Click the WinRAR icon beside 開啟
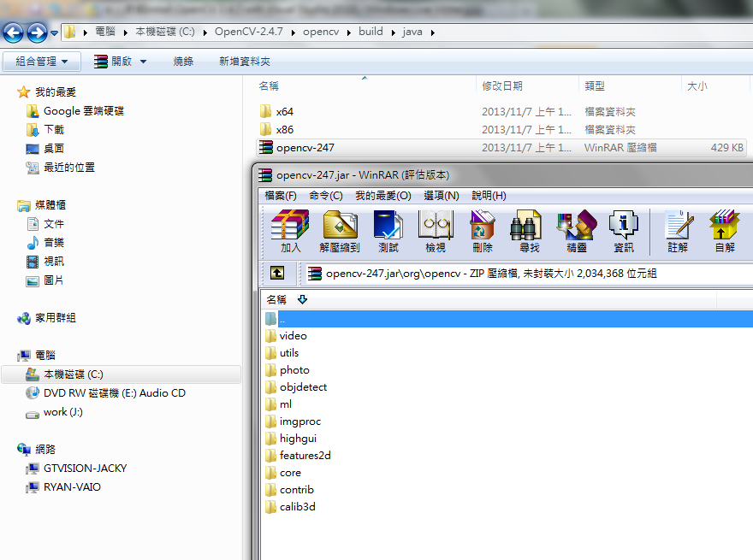Screen dimensions: 753x560 click(x=101, y=62)
